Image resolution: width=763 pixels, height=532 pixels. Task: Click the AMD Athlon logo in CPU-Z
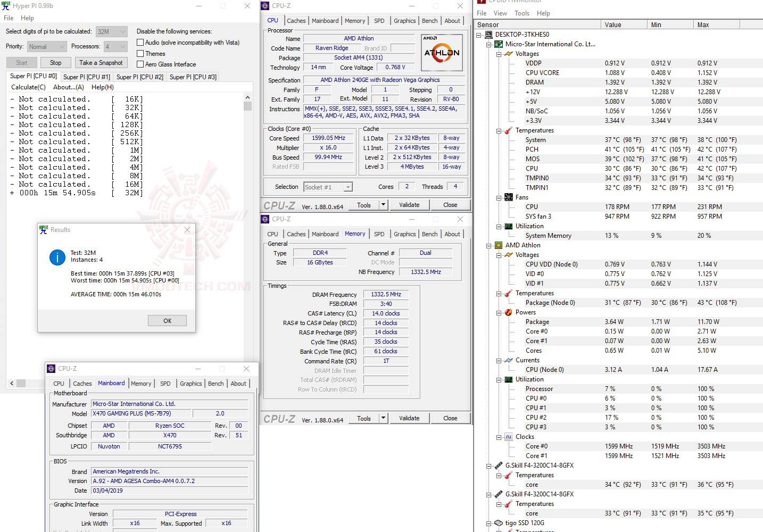[x=442, y=52]
